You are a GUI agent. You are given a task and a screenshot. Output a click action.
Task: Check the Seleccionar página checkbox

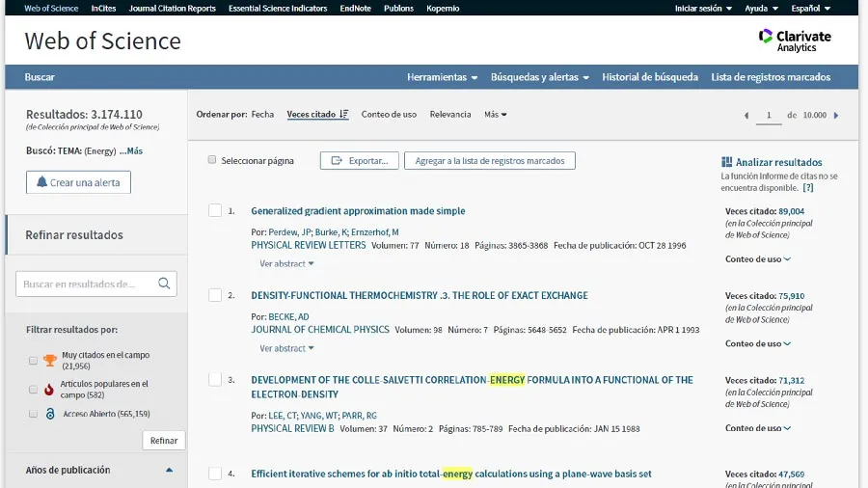[212, 160]
